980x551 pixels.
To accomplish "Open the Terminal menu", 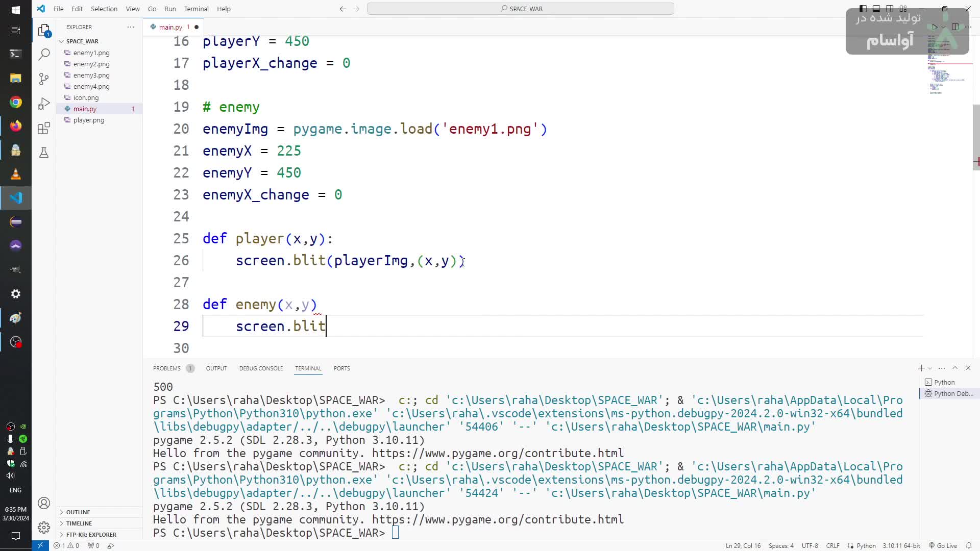I will [196, 9].
